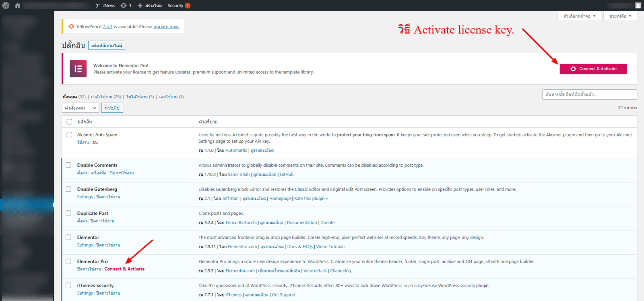This screenshot has width=644, height=301.
Task: Click the home icon in admin bar
Action: (x=17, y=6)
